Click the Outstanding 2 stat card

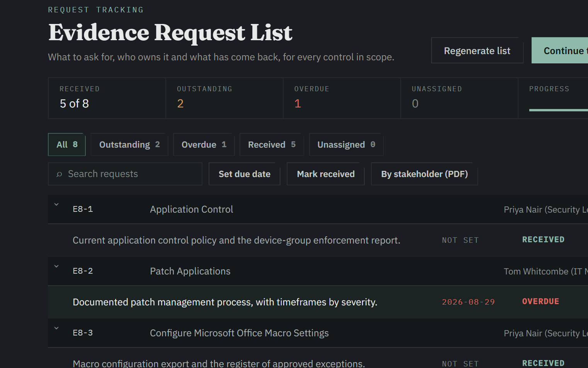point(224,98)
